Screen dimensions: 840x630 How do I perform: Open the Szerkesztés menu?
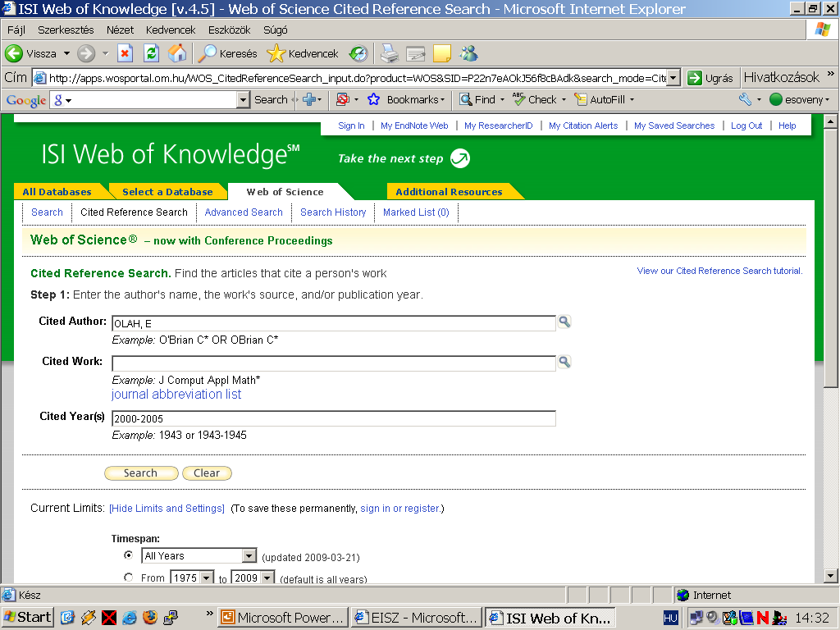[66, 30]
